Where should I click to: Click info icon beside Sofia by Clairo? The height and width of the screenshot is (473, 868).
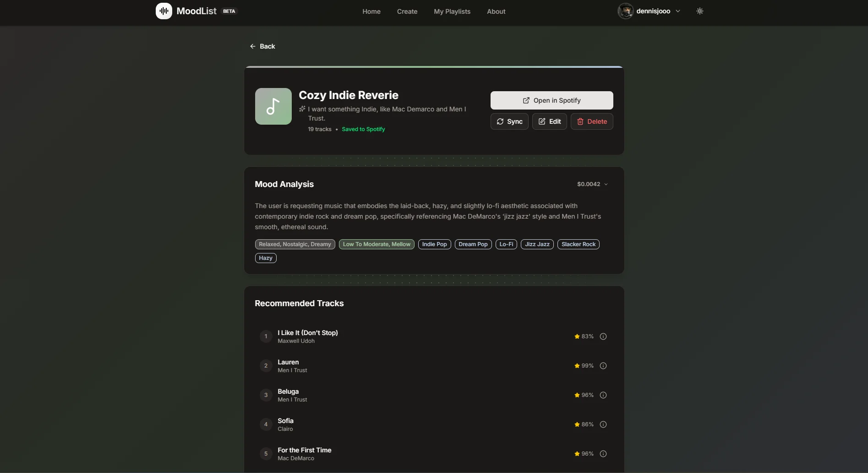point(603,424)
